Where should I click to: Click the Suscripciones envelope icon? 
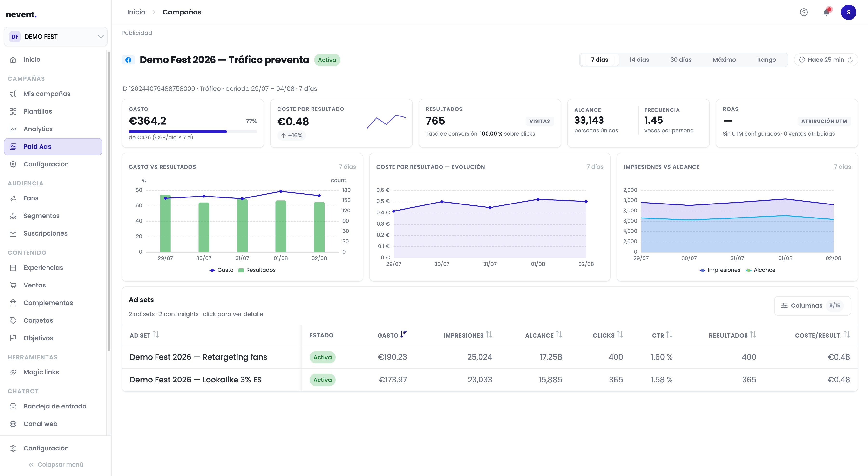pyautogui.click(x=13, y=233)
